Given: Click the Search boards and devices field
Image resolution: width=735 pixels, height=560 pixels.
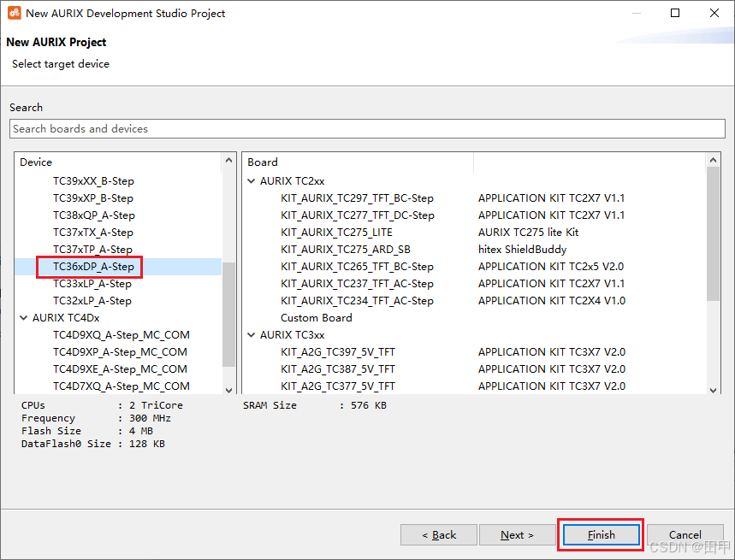Looking at the screenshot, I should pyautogui.click(x=367, y=129).
